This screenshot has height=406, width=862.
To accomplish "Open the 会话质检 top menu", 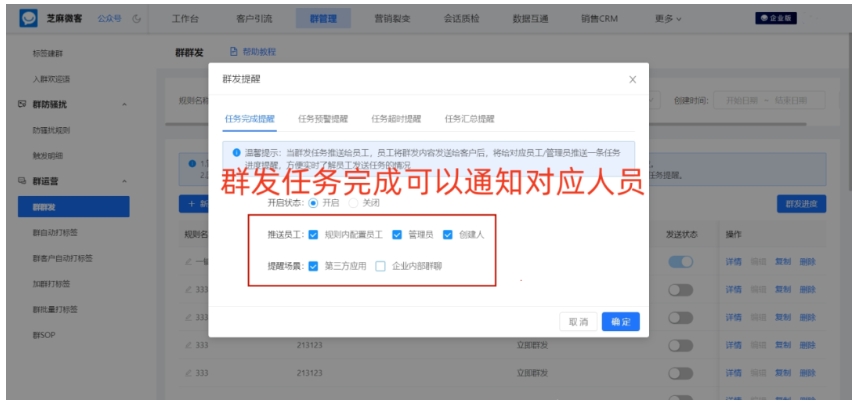I will (462, 19).
